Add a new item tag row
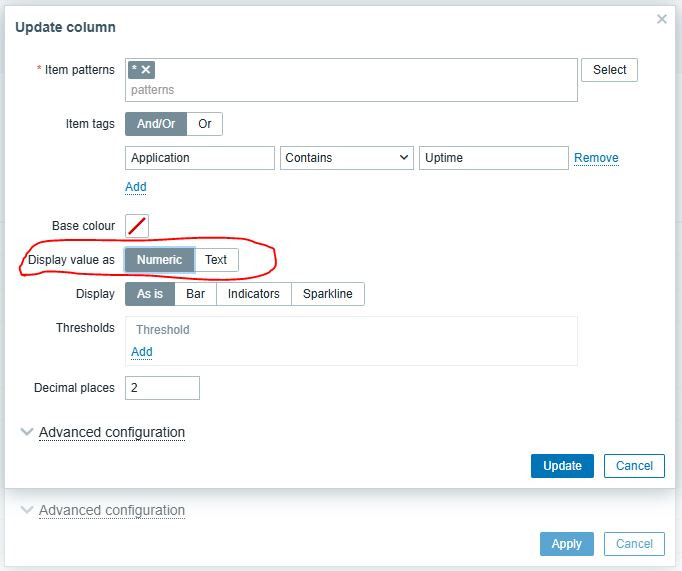Screen dimensions: 682x571 point(136,187)
